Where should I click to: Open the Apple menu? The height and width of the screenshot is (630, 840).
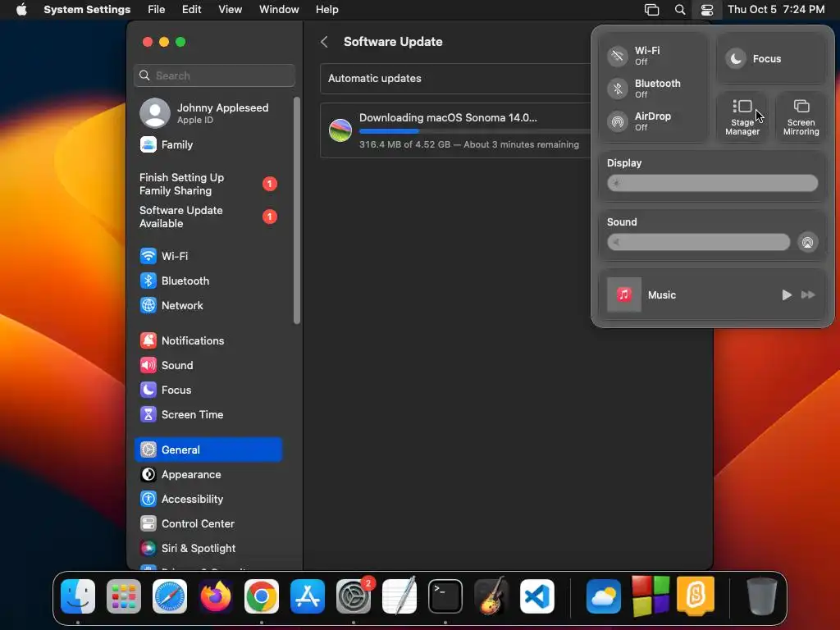coord(21,10)
